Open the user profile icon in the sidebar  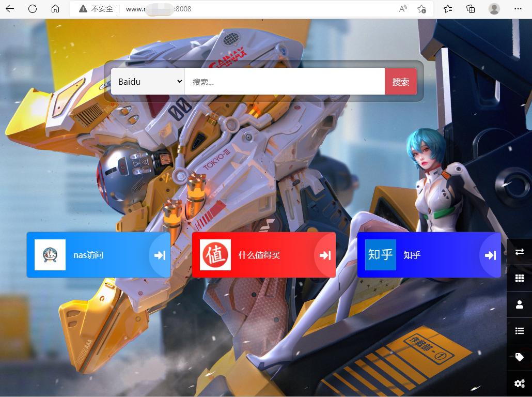[x=519, y=304]
